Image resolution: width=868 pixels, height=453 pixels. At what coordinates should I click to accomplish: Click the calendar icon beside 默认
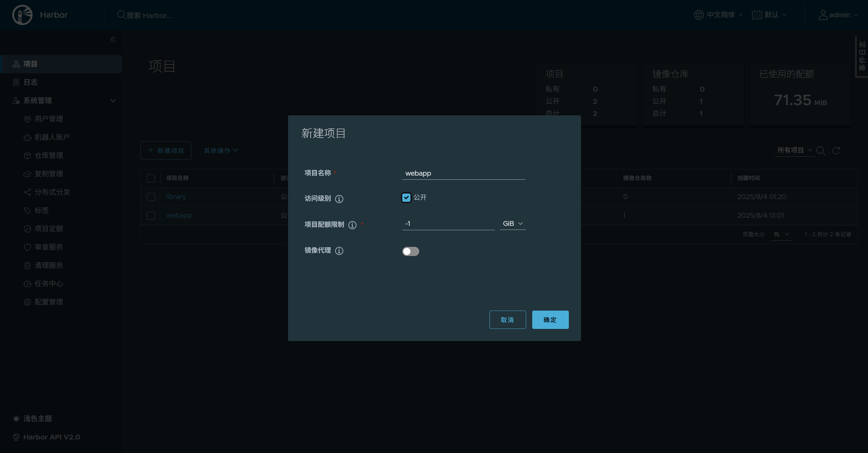tap(757, 15)
